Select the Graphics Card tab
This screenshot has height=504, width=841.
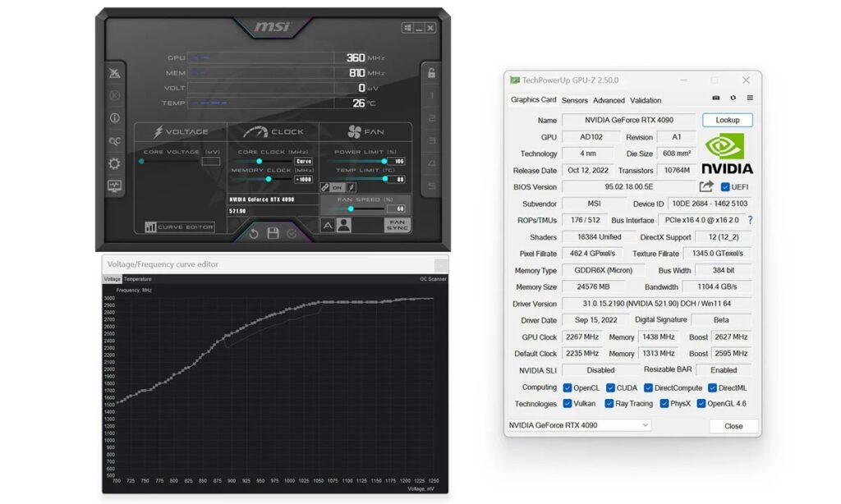coord(533,99)
